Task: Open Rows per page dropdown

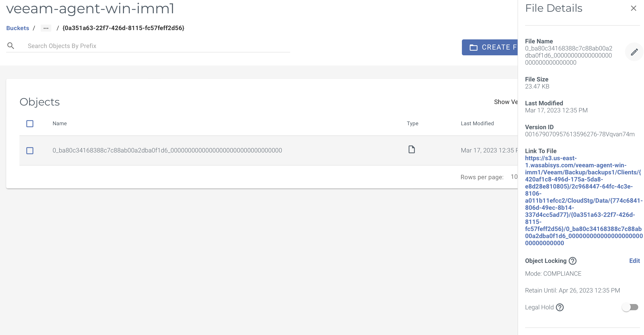Action: point(514,177)
